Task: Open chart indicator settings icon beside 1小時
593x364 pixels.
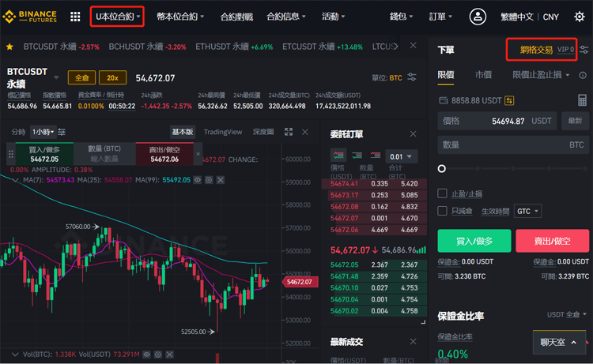Action: pyautogui.click(x=62, y=132)
